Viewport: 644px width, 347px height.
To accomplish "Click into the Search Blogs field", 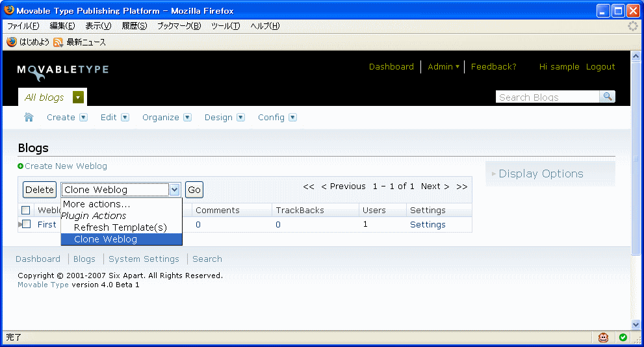I will [547, 97].
